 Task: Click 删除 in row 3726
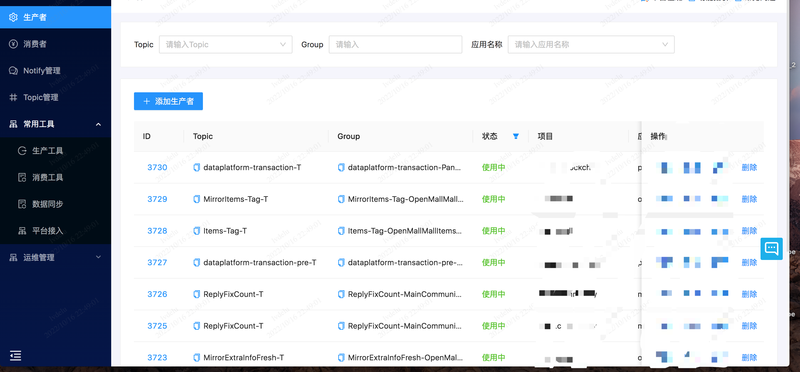(749, 294)
